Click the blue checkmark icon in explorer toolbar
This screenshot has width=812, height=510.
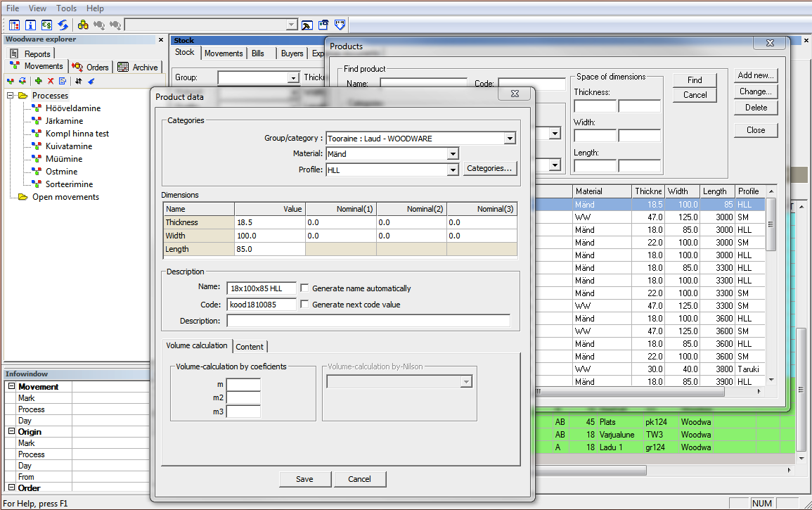point(91,81)
